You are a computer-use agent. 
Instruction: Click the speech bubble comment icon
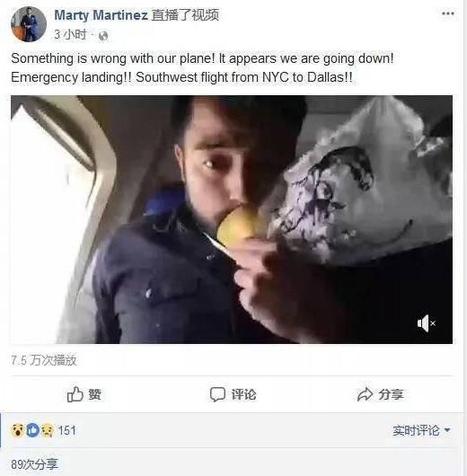217,394
